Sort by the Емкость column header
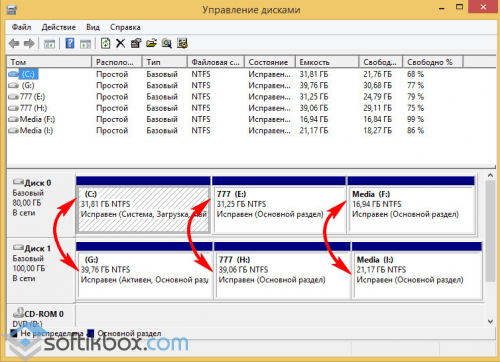Screen dimensions: 500x362 [327, 62]
